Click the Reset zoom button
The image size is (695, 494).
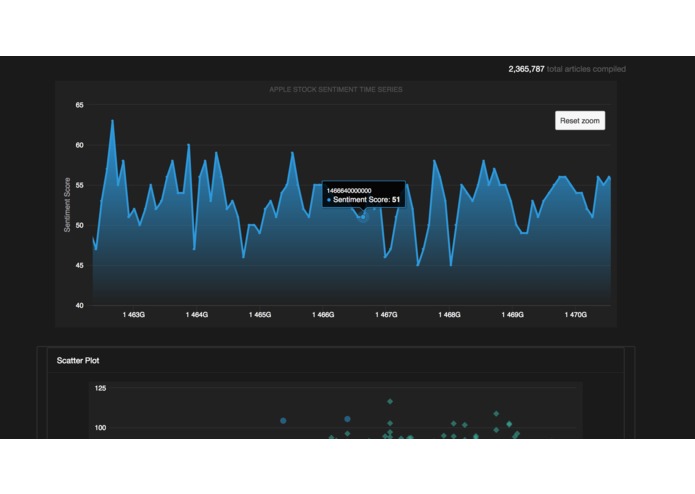click(x=580, y=121)
